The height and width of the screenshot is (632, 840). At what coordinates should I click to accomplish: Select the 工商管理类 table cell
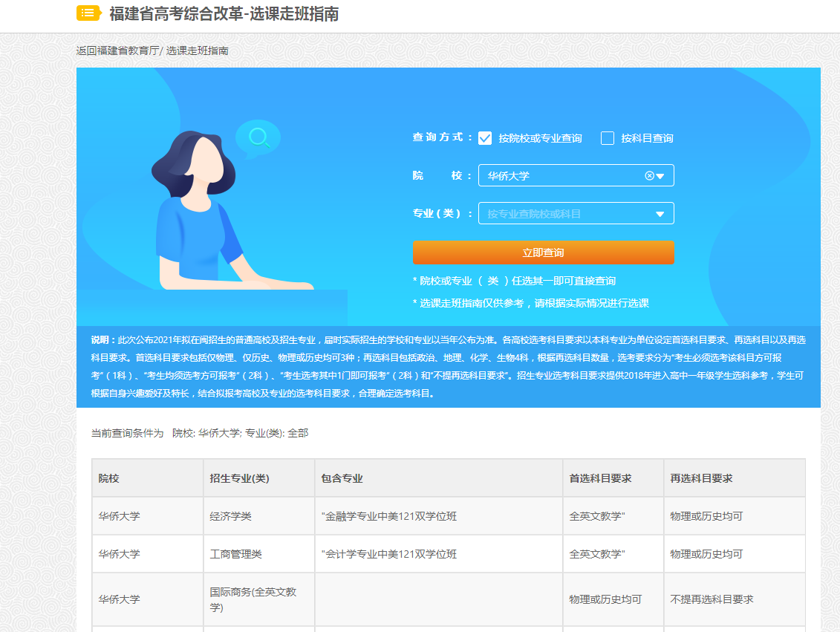pos(258,554)
